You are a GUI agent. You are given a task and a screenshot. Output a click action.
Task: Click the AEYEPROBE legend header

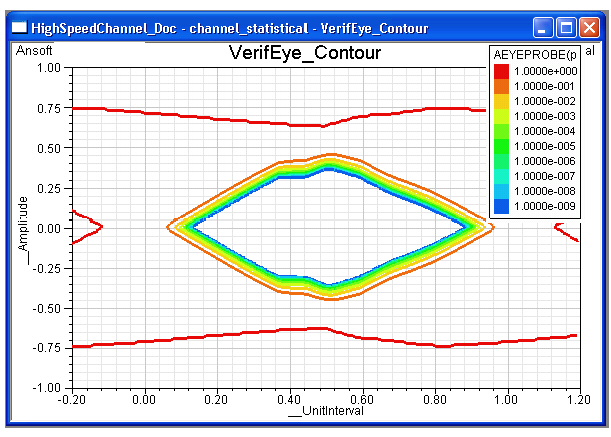pos(533,53)
